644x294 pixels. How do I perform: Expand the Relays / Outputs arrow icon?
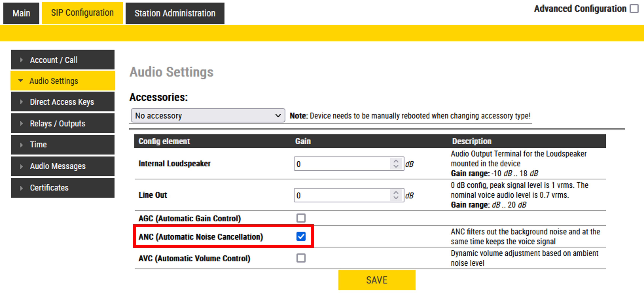(x=22, y=123)
